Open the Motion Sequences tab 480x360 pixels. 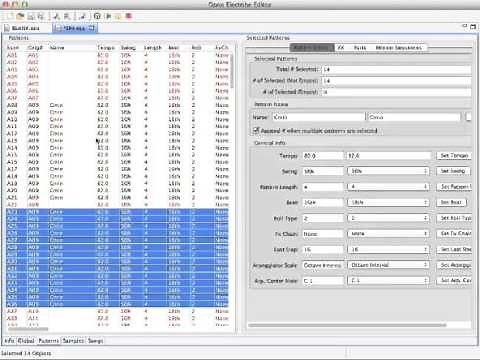398,48
